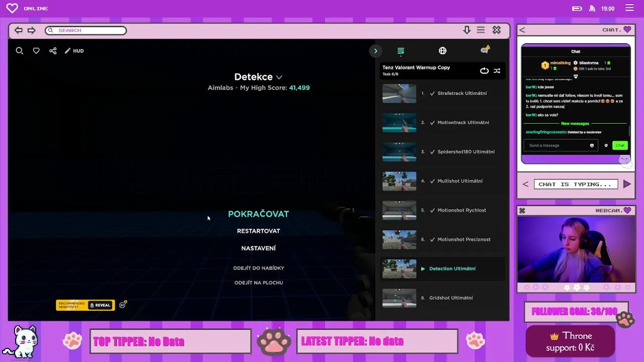This screenshot has height=362, width=644.
Task: Open the top-right hamburger menu
Action: click(x=629, y=8)
